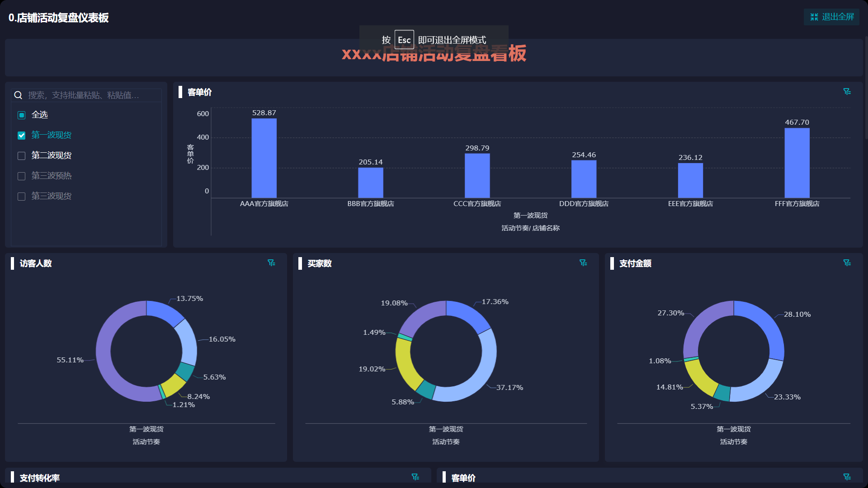Click filter icon on 支付转化率 panel

[415, 477]
